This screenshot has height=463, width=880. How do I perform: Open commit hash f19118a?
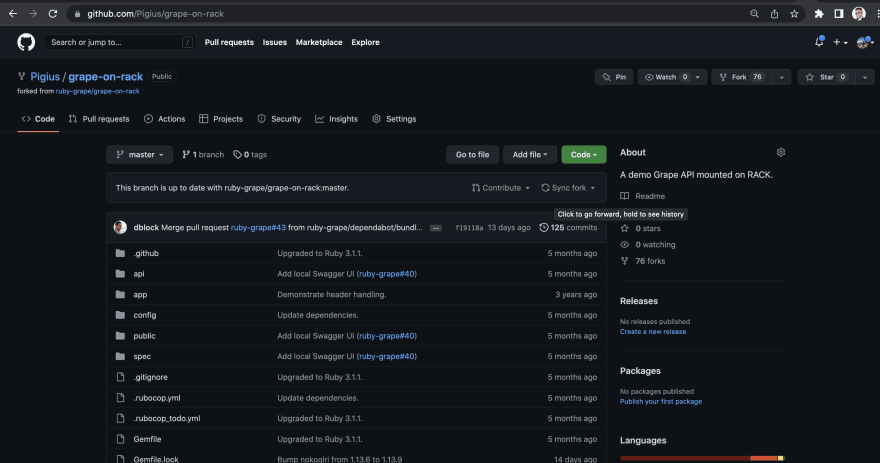pos(469,227)
